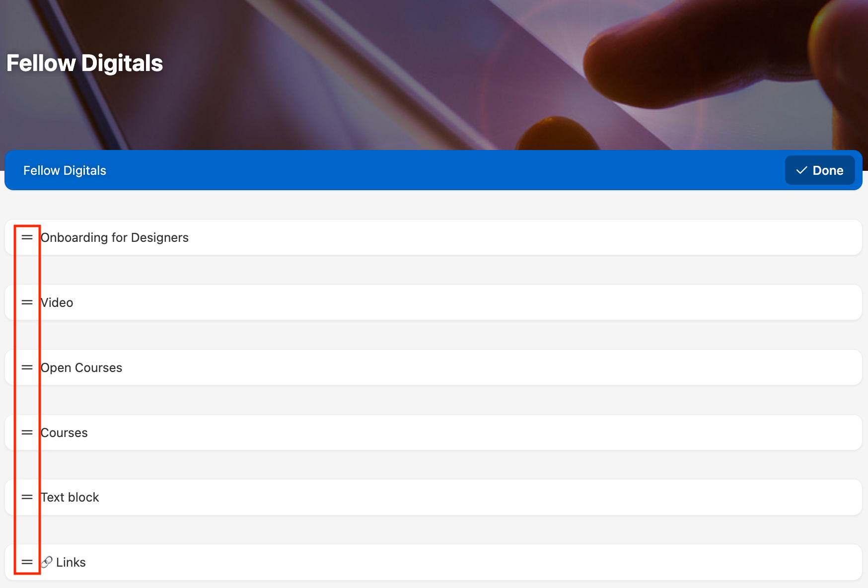Screen dimensions: 868x588
Task: Select the Video block title
Action: 57,302
